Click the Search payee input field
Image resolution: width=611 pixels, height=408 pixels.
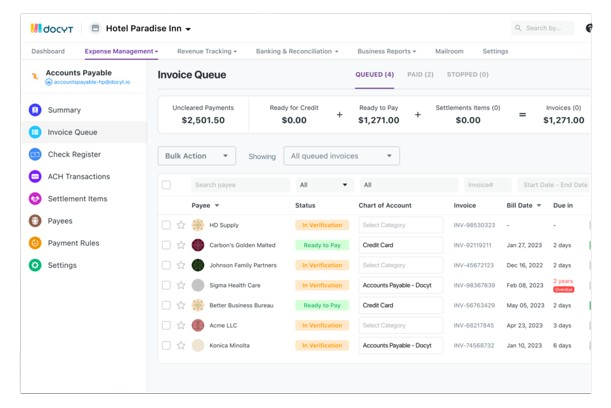coord(240,185)
